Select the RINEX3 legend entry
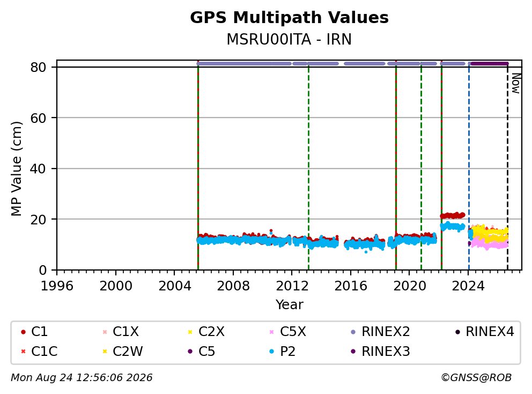This screenshot has width=532, height=394. [381, 351]
